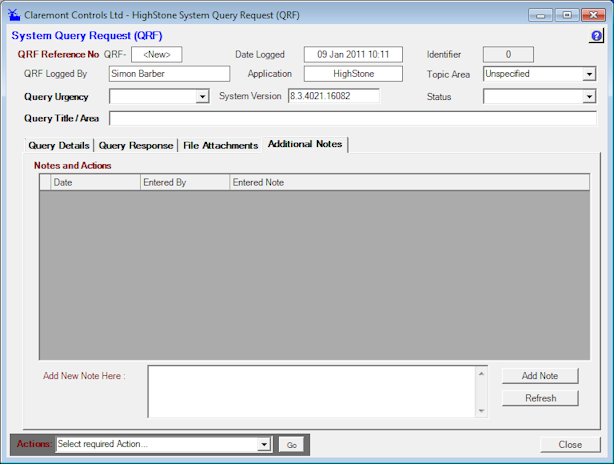Switch to the Query Details tab
The width and height of the screenshot is (614, 464).
58,145
